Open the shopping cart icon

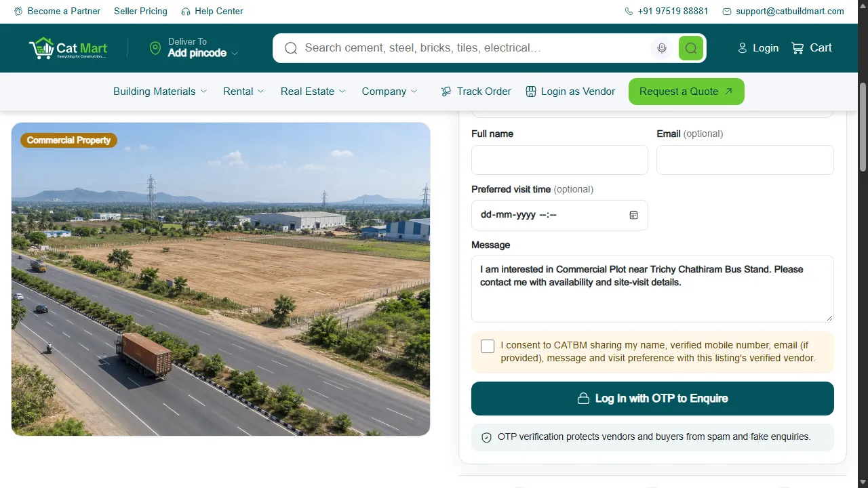[797, 48]
